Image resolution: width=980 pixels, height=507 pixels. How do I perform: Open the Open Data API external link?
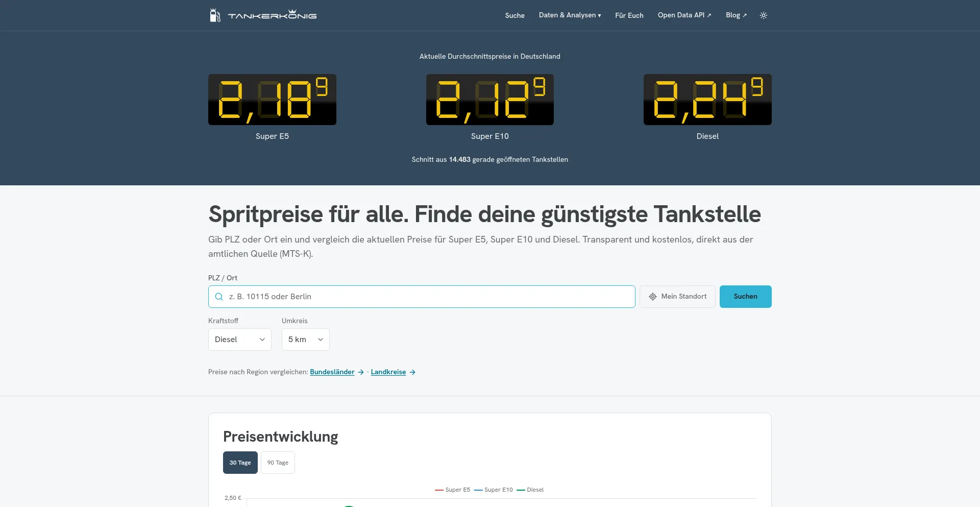tap(684, 15)
